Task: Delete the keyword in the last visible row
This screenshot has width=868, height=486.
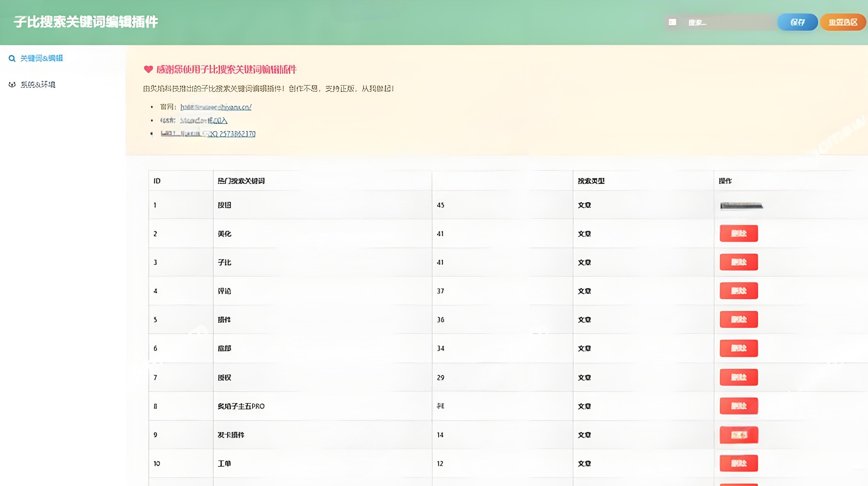Action: click(739, 464)
